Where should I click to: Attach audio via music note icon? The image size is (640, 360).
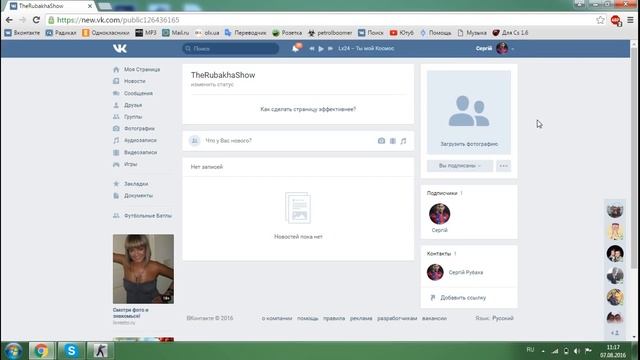pyautogui.click(x=403, y=141)
